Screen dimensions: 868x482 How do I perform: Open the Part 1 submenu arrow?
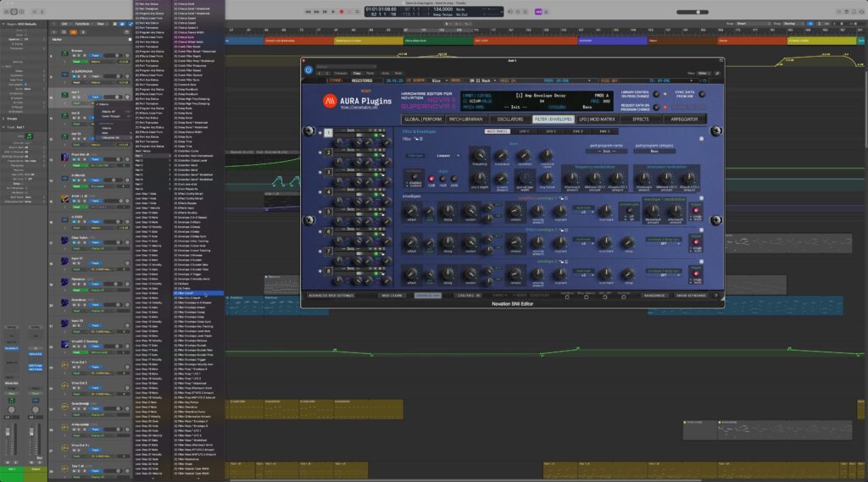tap(170, 156)
